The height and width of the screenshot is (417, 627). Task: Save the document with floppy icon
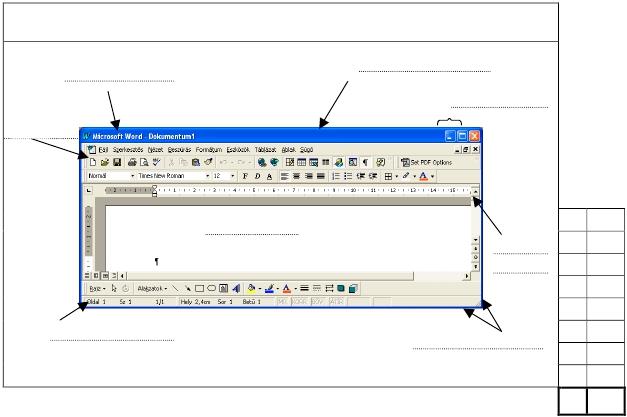(117, 162)
